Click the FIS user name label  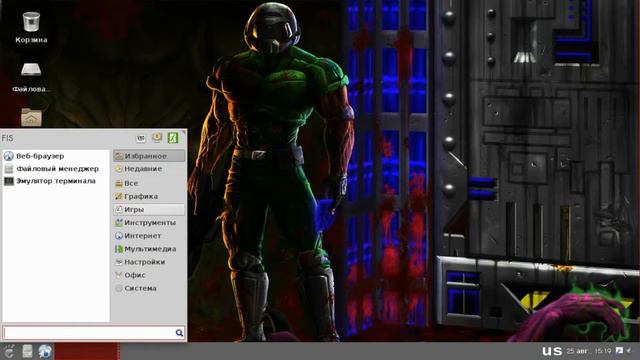pyautogui.click(x=7, y=138)
